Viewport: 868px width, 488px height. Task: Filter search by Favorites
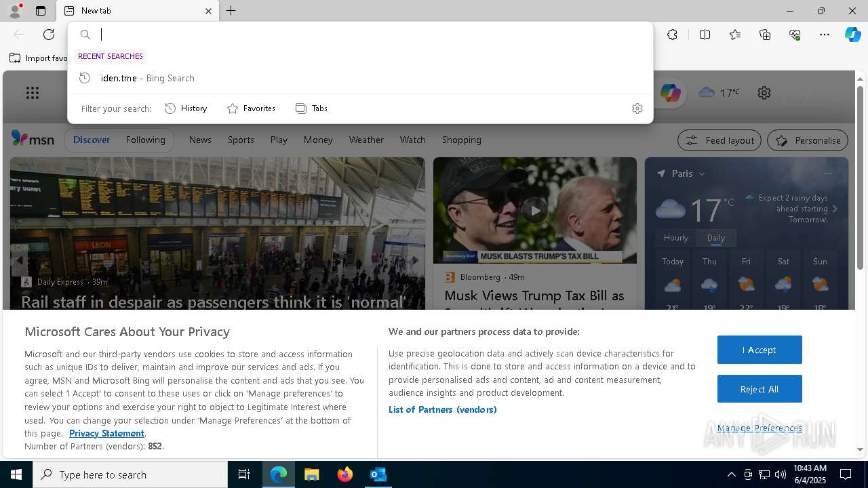coord(251,108)
